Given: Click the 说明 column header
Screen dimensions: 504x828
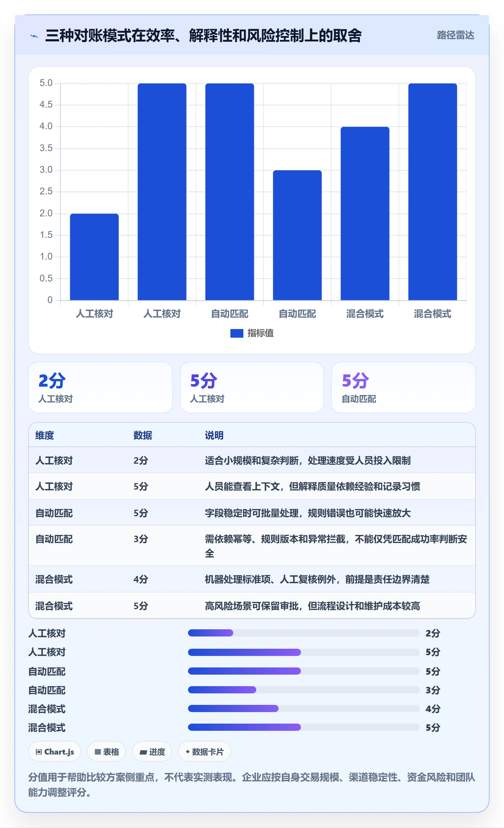Looking at the screenshot, I should click(214, 435).
